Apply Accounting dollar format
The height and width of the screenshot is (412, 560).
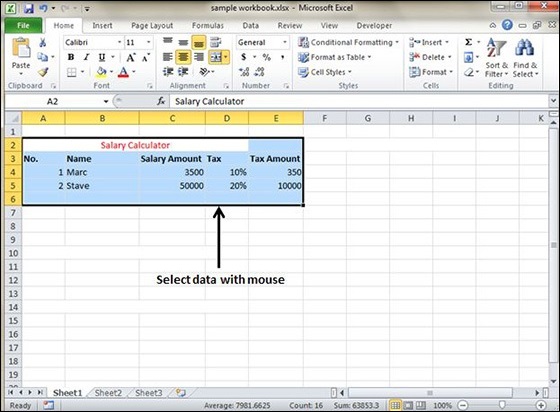[244, 57]
